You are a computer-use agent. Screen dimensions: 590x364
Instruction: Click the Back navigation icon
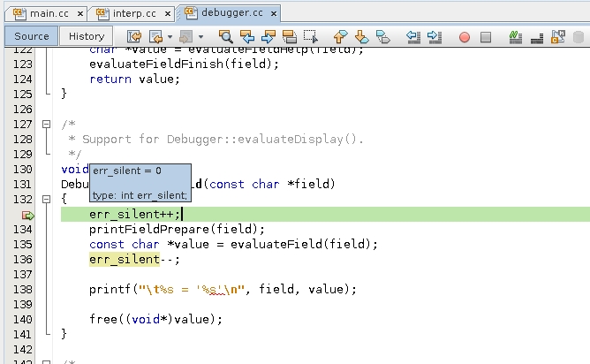click(x=155, y=36)
